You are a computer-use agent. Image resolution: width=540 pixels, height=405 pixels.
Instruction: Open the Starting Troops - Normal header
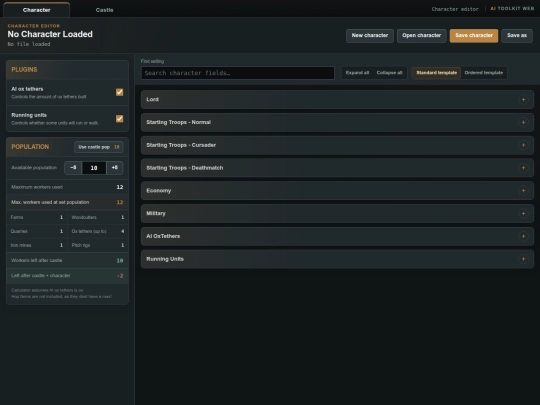(337, 122)
